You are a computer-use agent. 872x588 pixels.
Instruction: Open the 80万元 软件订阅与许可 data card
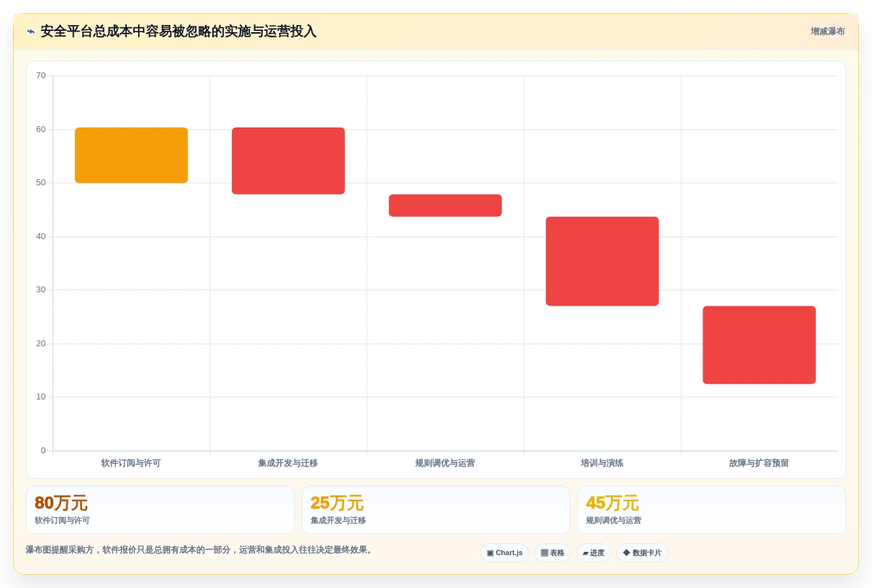pyautogui.click(x=160, y=510)
